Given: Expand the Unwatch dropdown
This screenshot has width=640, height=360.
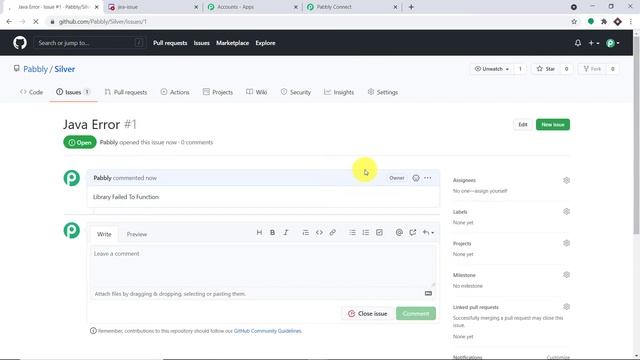Looking at the screenshot, I should point(491,69).
